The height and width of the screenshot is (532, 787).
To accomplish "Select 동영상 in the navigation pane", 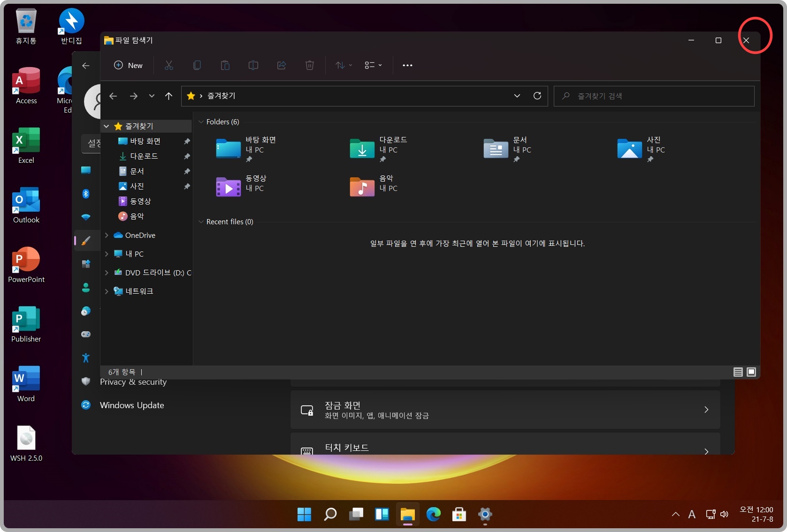I will pyautogui.click(x=140, y=201).
